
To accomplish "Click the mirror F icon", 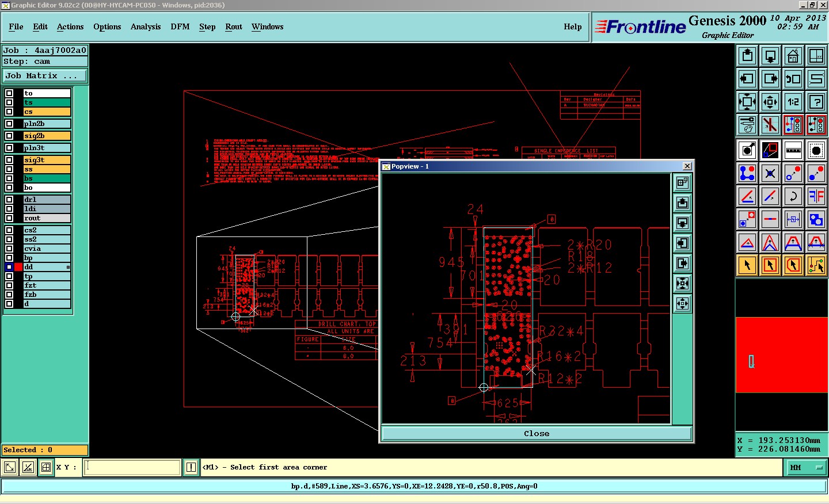I will click(816, 196).
